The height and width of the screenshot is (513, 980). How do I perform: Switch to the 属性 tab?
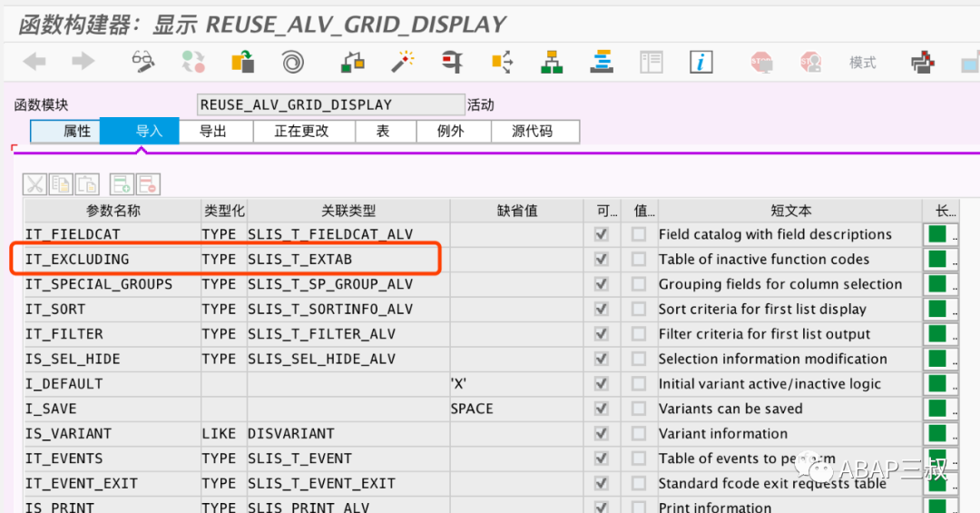[x=65, y=132]
